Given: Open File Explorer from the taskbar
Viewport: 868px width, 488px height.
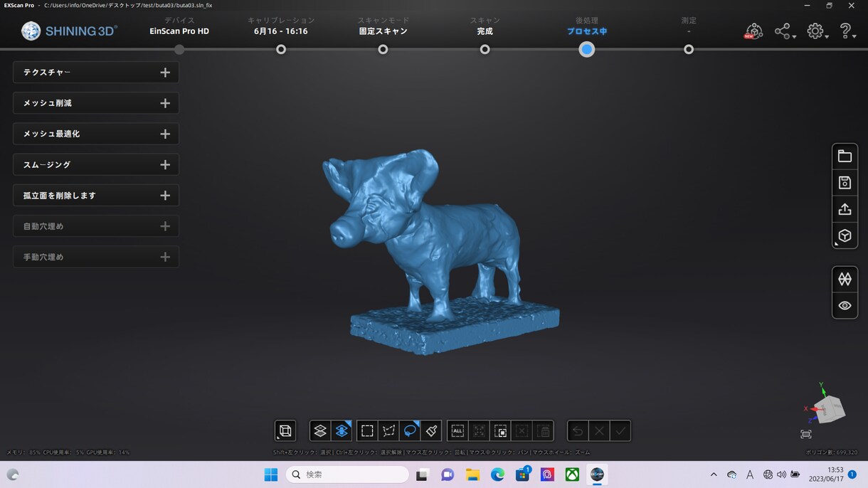Looking at the screenshot, I should (x=472, y=474).
